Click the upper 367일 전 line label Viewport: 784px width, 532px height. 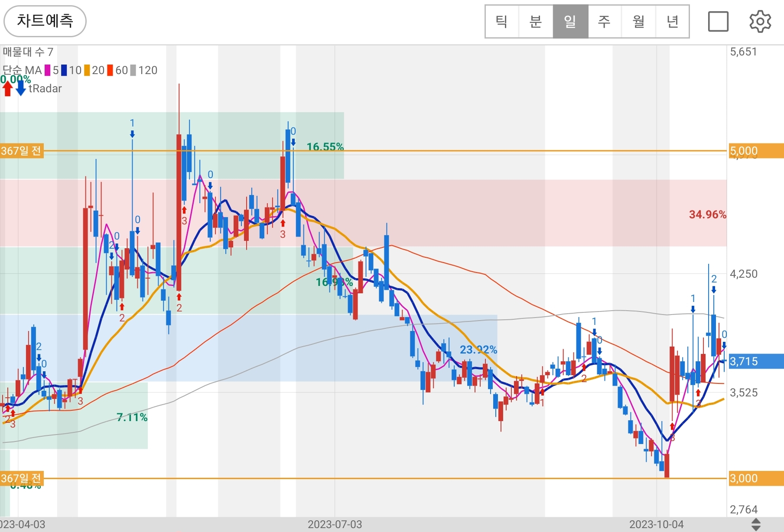point(22,151)
